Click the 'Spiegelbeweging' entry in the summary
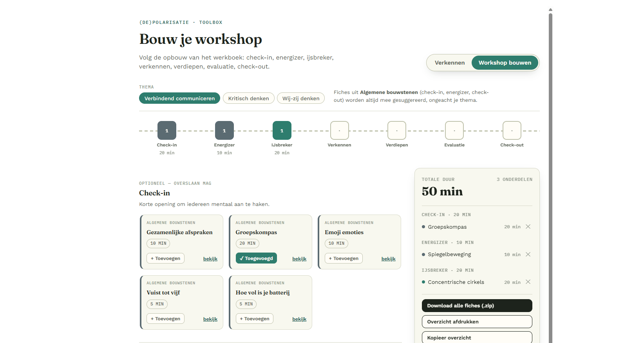 click(450, 255)
